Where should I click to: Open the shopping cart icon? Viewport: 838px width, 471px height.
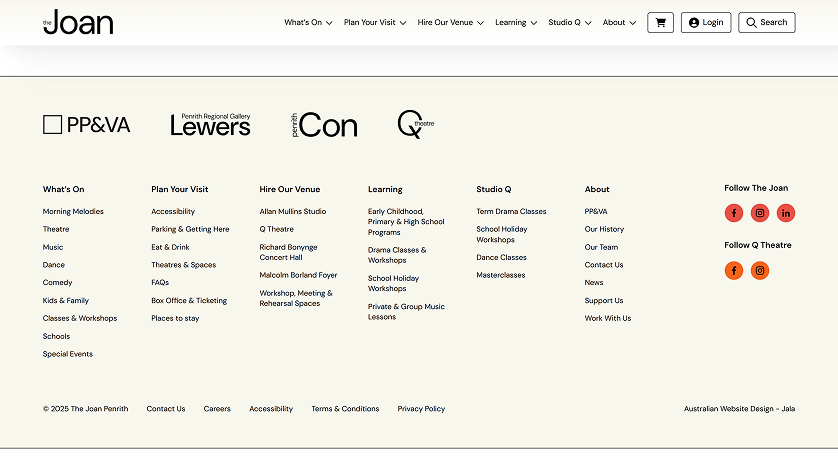point(660,22)
